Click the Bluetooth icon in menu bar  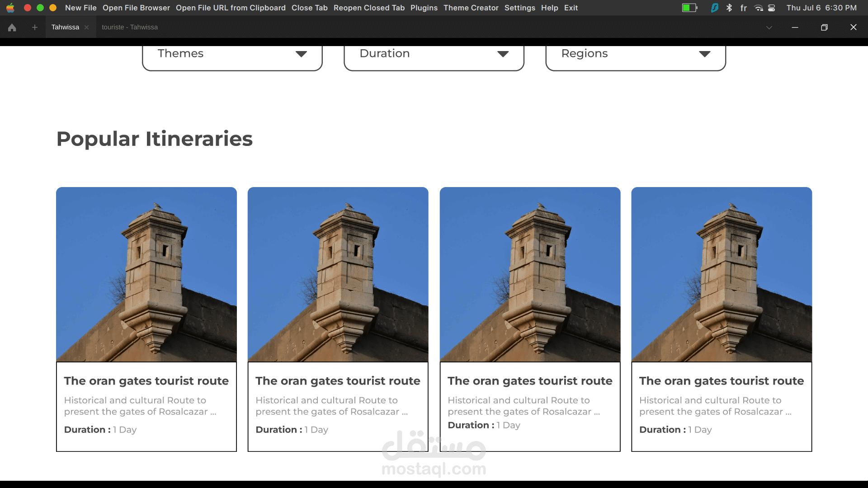(x=729, y=8)
